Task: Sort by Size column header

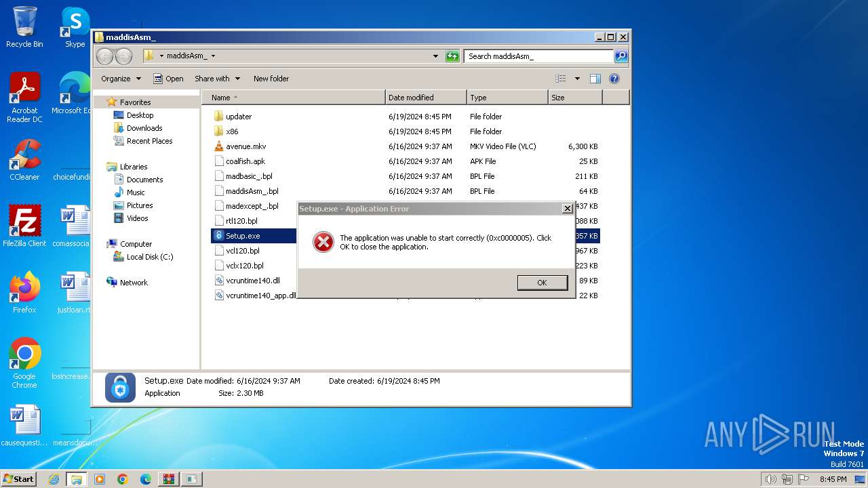Action: pyautogui.click(x=575, y=98)
